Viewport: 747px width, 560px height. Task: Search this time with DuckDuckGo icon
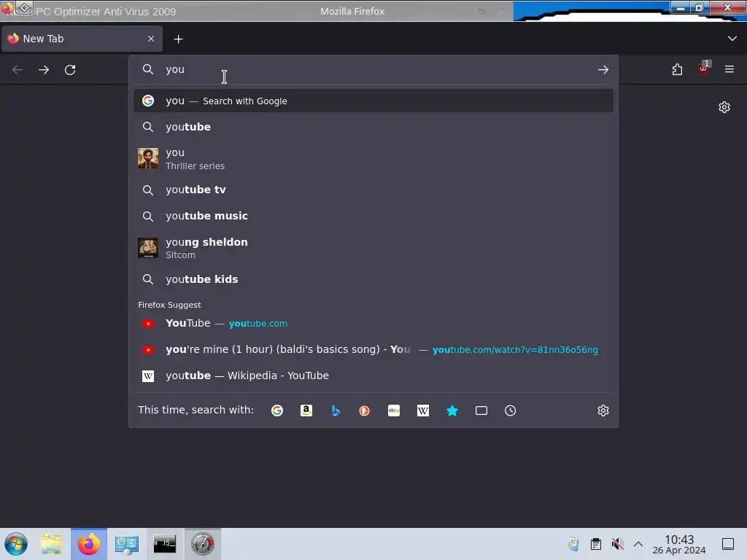pyautogui.click(x=365, y=411)
